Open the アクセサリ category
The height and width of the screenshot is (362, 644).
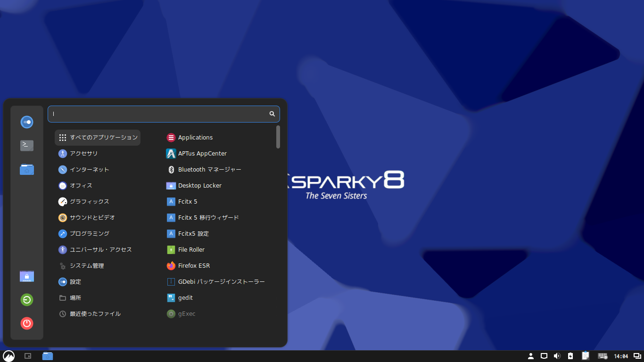click(x=98, y=154)
